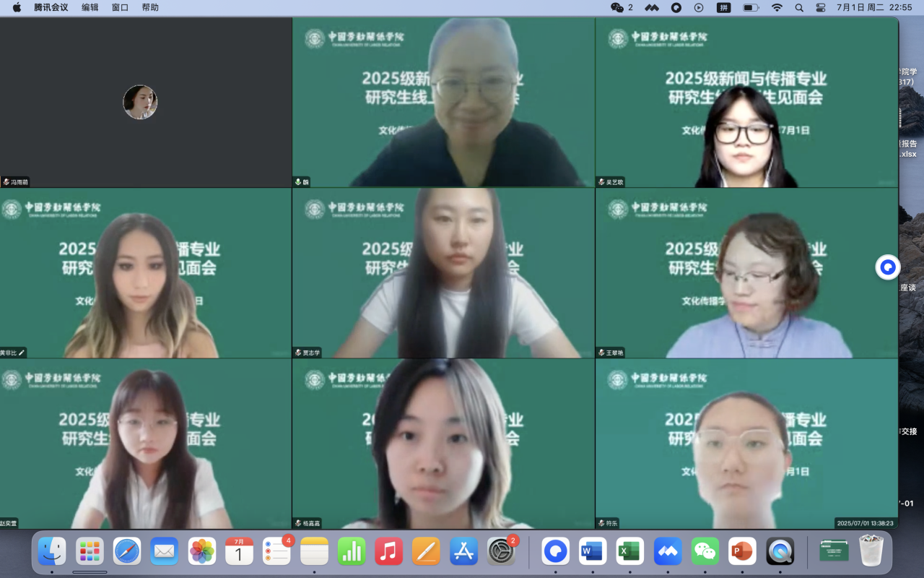The height and width of the screenshot is (578, 924).
Task: Open the 编辑 menu
Action: [x=90, y=7]
